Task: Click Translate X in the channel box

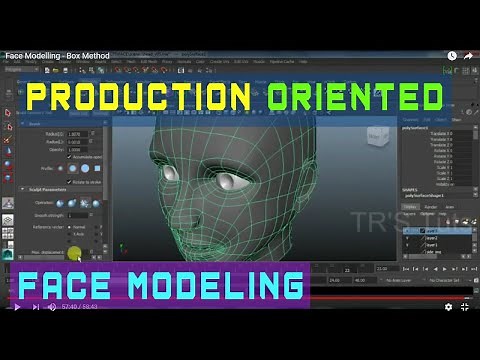Action: (x=441, y=133)
